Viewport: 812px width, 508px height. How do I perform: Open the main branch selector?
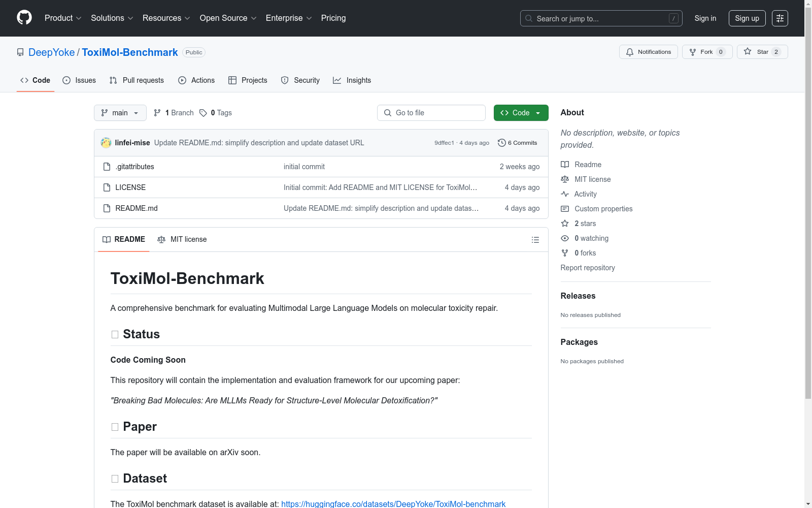point(120,113)
